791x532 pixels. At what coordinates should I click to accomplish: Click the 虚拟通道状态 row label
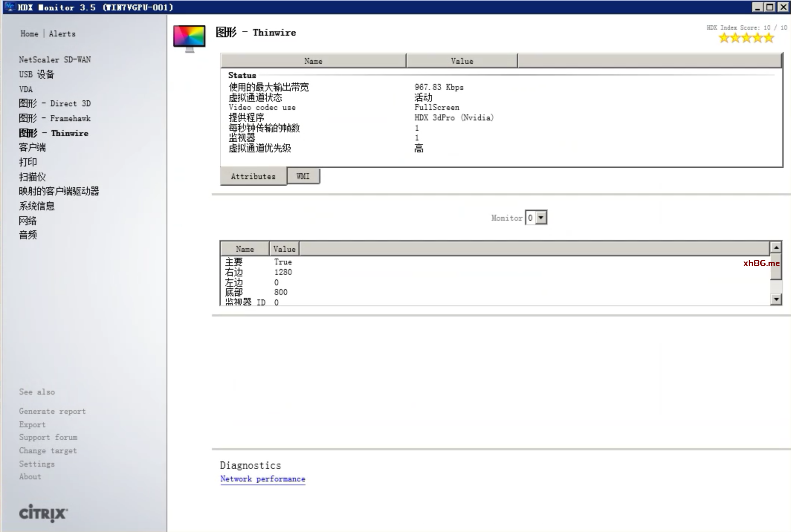[255, 98]
